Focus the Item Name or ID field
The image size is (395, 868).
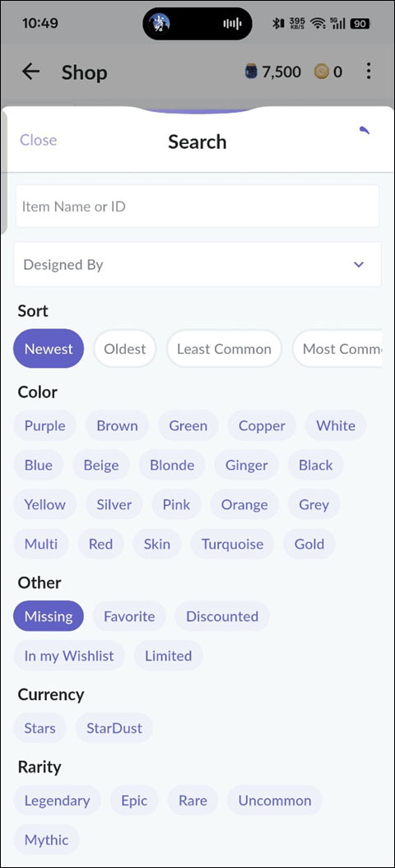click(x=197, y=207)
